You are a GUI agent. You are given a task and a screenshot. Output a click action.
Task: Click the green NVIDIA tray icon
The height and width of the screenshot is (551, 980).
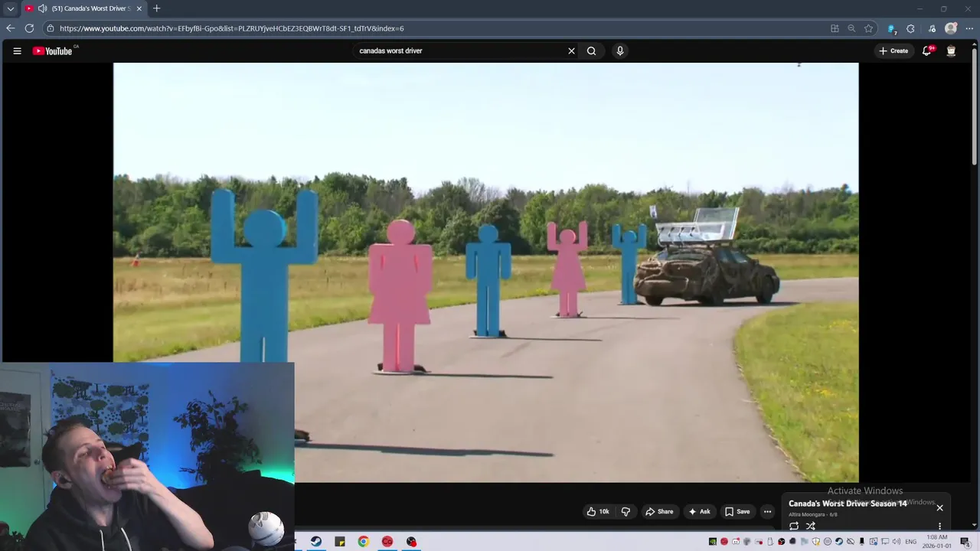(x=712, y=542)
